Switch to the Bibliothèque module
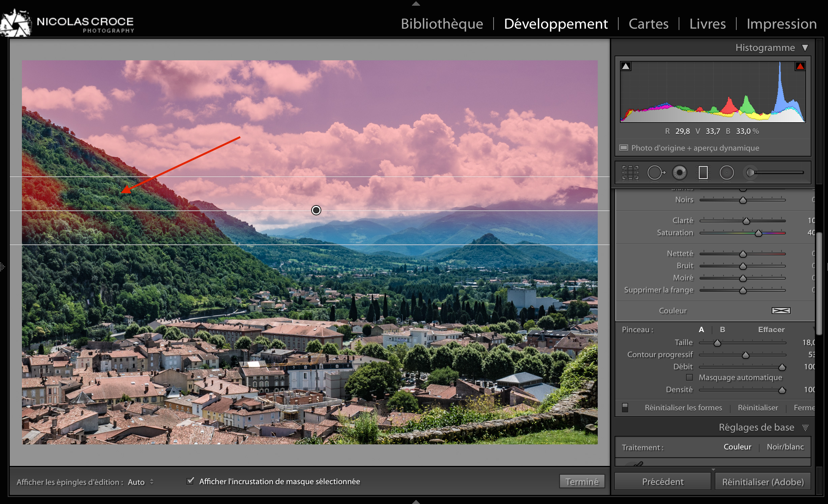The width and height of the screenshot is (828, 504). pyautogui.click(x=442, y=24)
